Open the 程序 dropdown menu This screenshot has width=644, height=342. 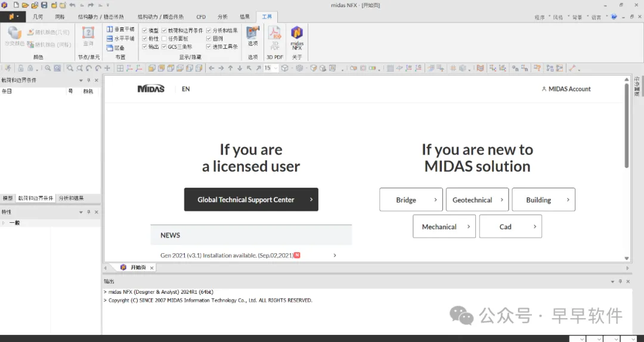pyautogui.click(x=541, y=17)
